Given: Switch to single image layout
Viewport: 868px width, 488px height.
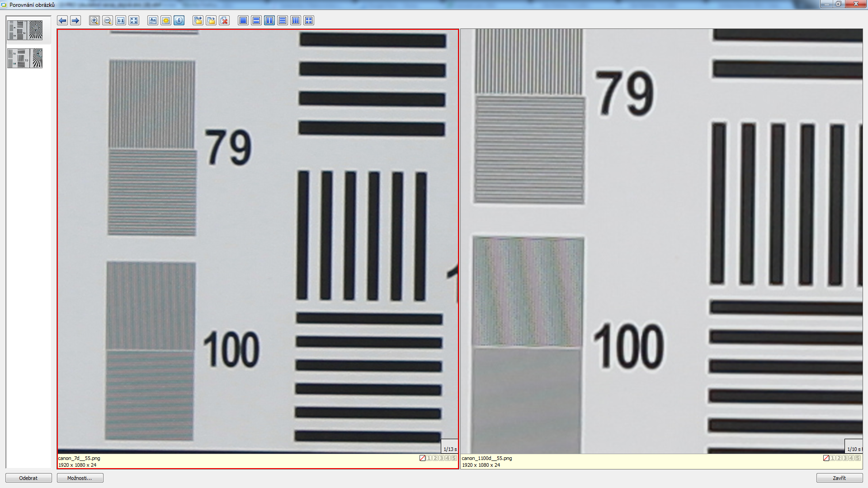Looking at the screenshot, I should click(243, 20).
